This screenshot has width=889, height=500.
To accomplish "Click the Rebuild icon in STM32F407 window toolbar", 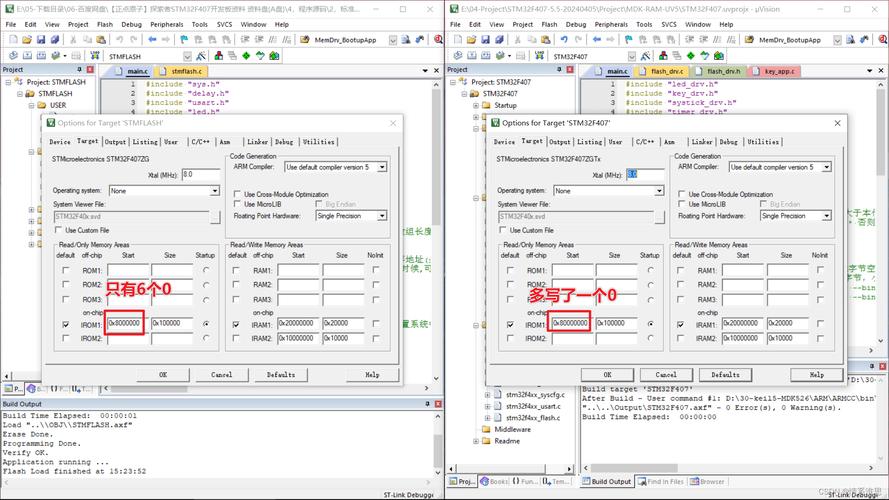I will click(485, 56).
